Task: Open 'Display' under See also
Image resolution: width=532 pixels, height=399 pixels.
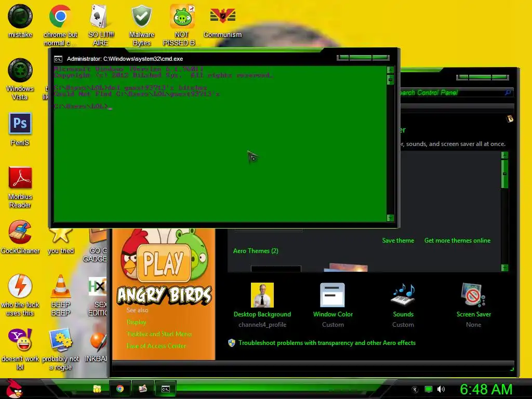Action: coord(136,322)
